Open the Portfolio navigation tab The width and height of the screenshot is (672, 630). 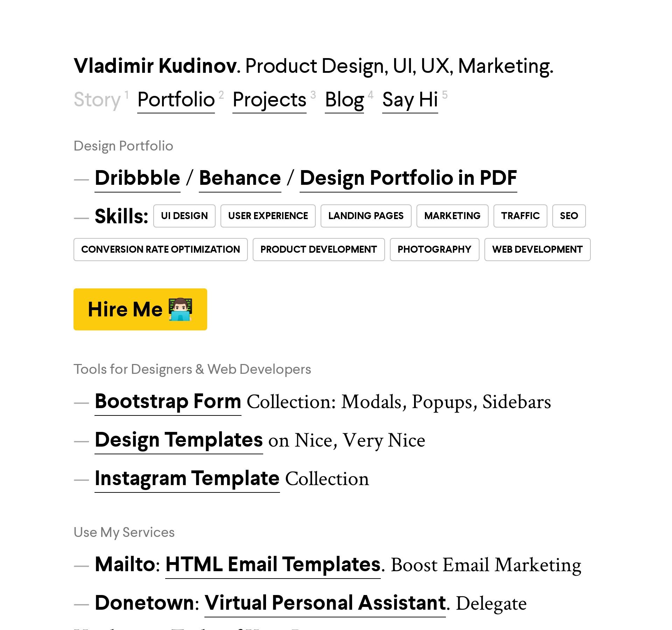point(176,100)
